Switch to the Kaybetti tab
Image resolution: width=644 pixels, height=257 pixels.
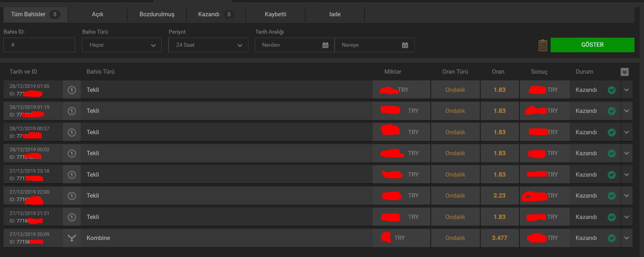[275, 14]
